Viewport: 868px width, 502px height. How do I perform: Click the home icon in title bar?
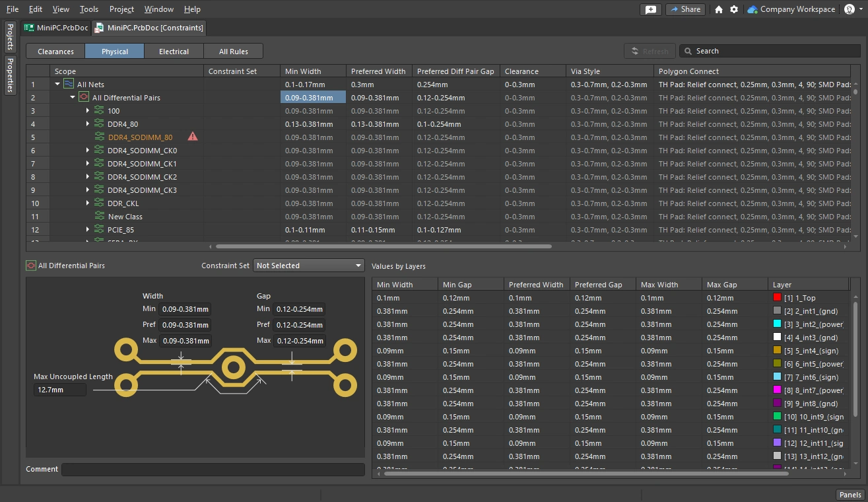(719, 9)
